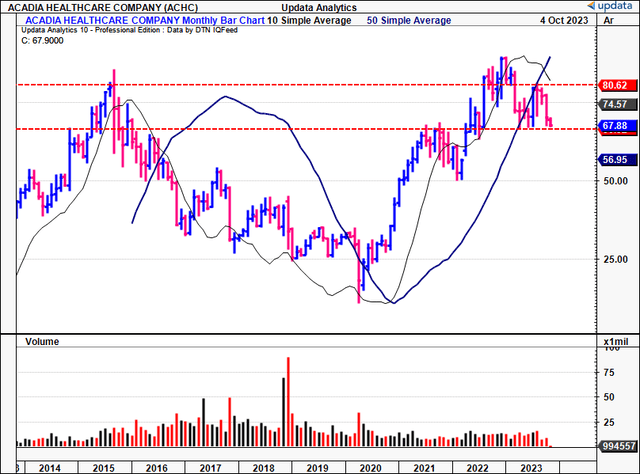Click the ACADIA HEALTHCARE COMPANY Monthly Bar Chart title
Viewport: 640px width, 474px height.
click(145, 20)
